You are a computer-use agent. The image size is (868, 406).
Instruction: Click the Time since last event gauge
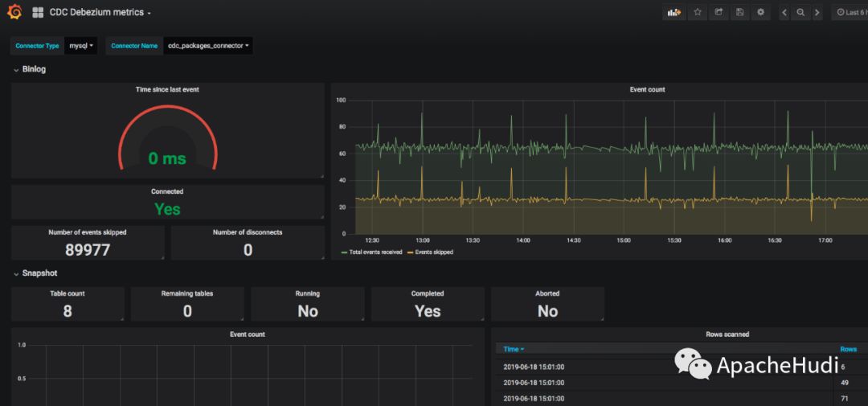click(x=167, y=149)
